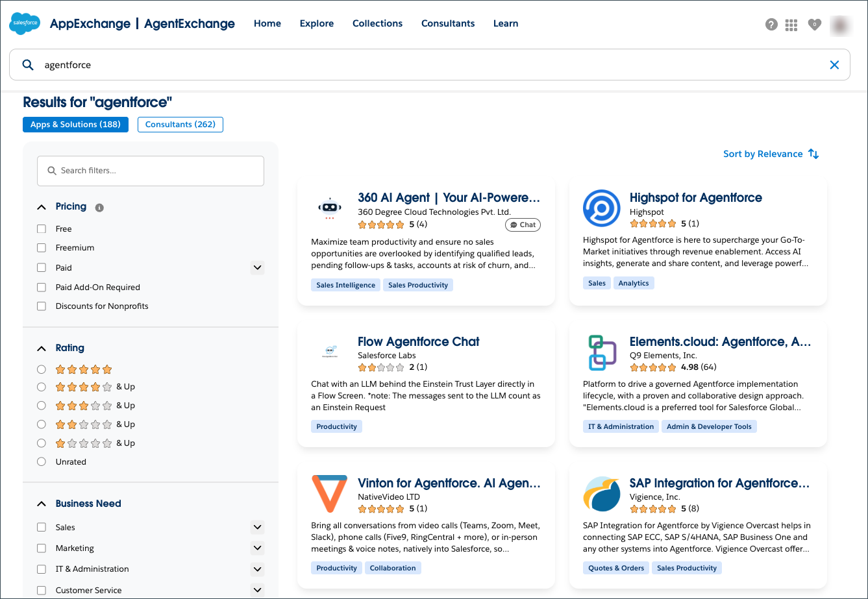Expand the Paid pricing sub-options
Image resolution: width=868 pixels, height=599 pixels.
tap(257, 267)
